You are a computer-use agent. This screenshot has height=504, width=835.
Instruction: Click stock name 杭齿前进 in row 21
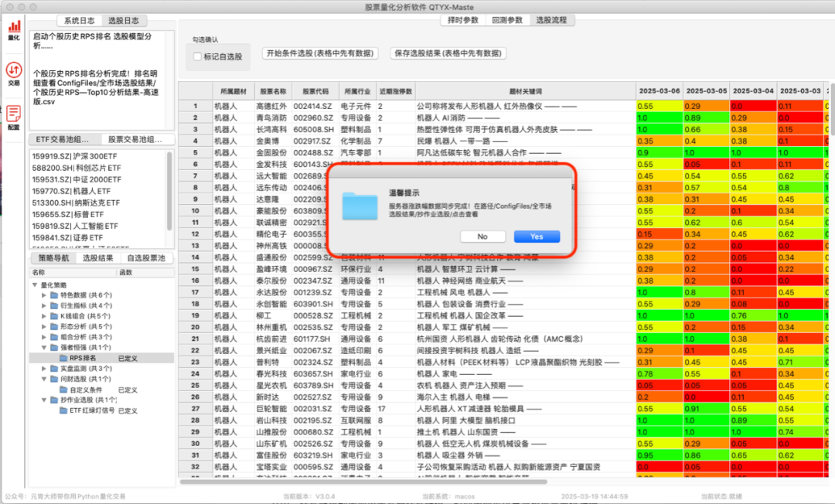[271, 339]
